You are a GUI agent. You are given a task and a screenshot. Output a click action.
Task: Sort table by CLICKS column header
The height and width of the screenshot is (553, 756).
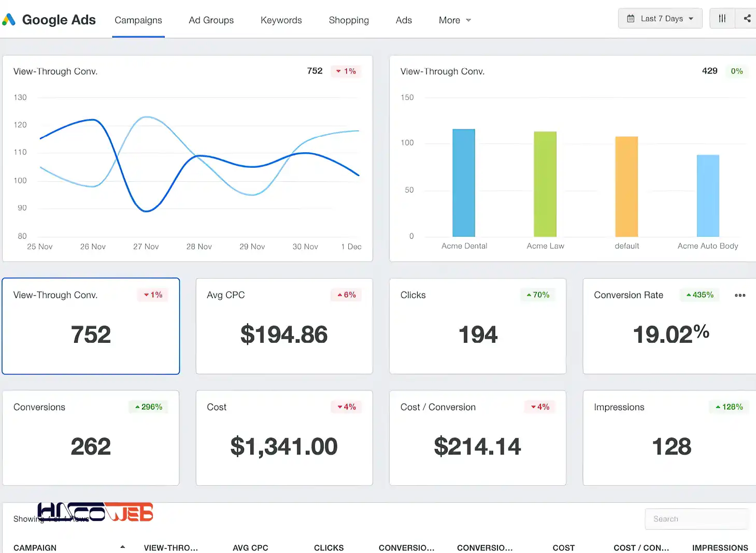point(329,548)
